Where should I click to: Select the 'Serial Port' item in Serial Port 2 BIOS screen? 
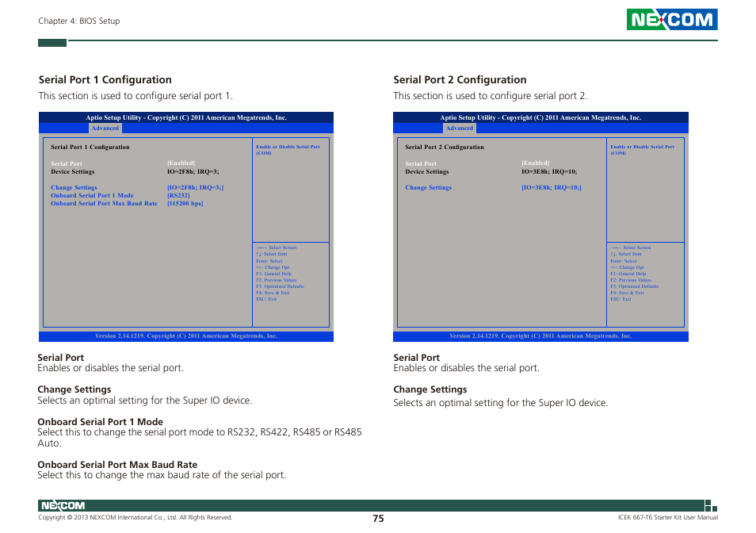pos(421,163)
